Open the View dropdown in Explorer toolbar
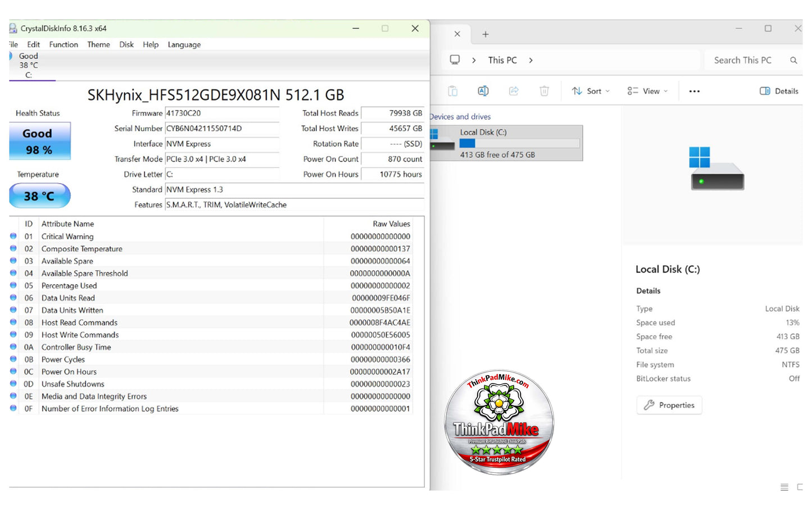Screen dimensions: 812x510 pyautogui.click(x=647, y=91)
